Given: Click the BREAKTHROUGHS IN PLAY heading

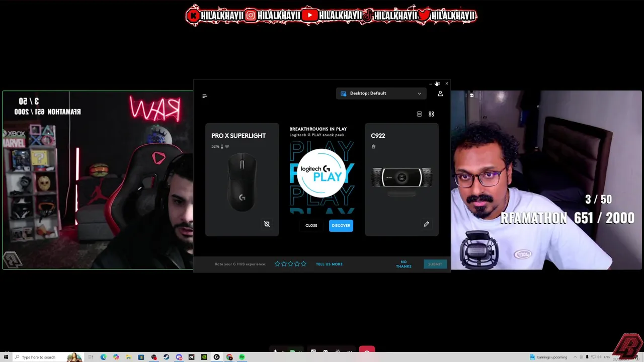Looking at the screenshot, I should tap(318, 129).
